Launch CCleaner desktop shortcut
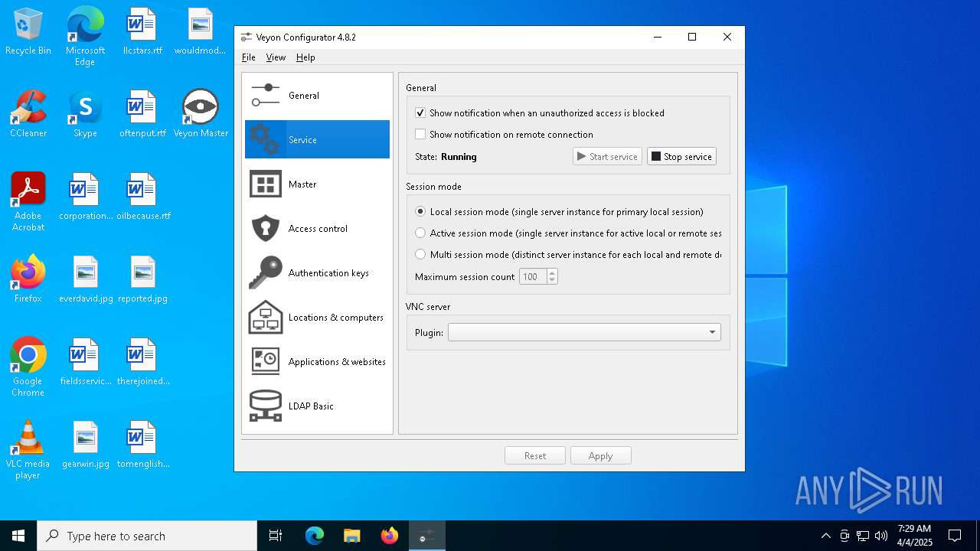The image size is (980, 551). point(28,115)
